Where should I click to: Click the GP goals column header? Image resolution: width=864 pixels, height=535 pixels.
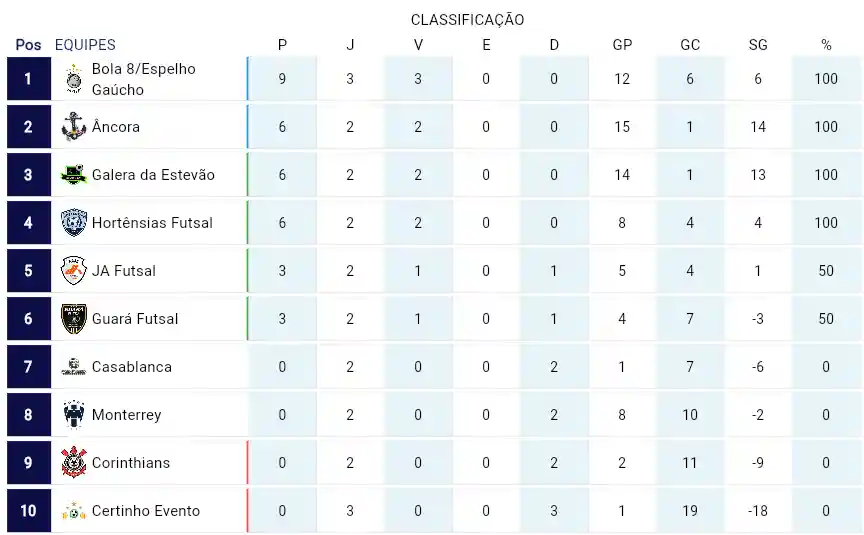click(622, 45)
